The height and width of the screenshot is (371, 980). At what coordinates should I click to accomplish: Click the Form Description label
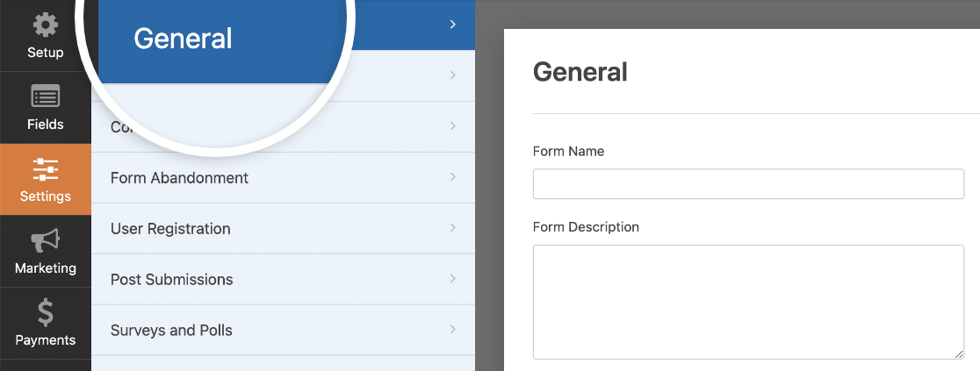586,227
